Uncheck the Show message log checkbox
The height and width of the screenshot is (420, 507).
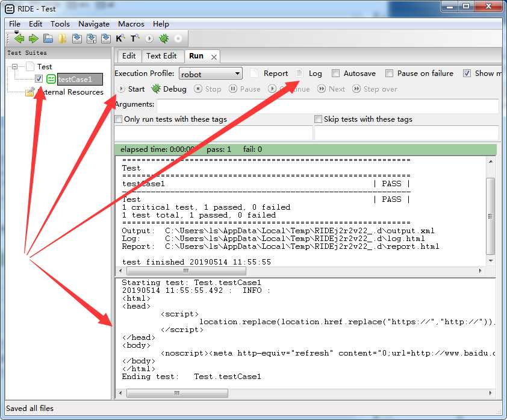click(467, 74)
